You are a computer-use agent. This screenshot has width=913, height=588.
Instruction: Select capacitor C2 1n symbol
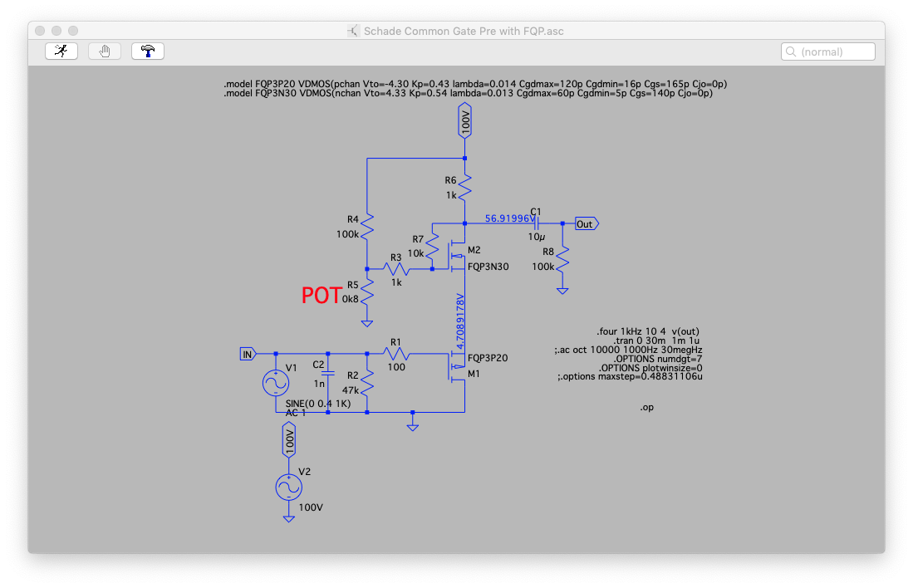[328, 373]
